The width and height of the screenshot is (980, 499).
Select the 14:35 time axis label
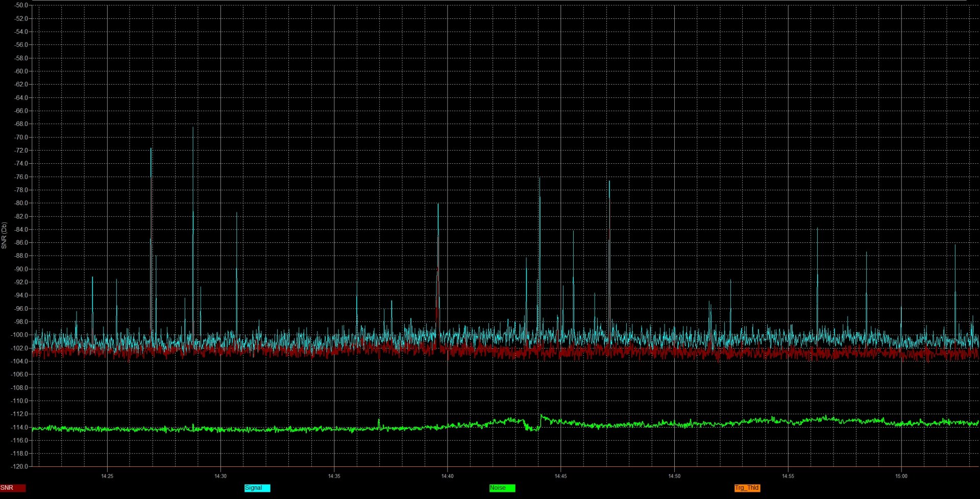coord(334,476)
